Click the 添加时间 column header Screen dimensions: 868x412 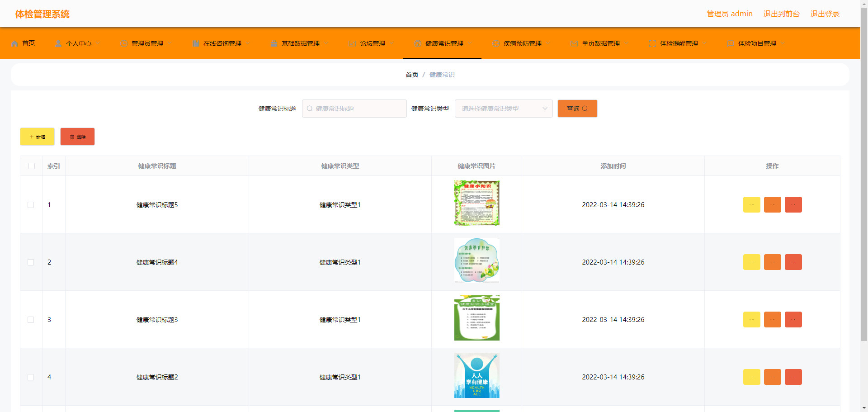tap(613, 166)
